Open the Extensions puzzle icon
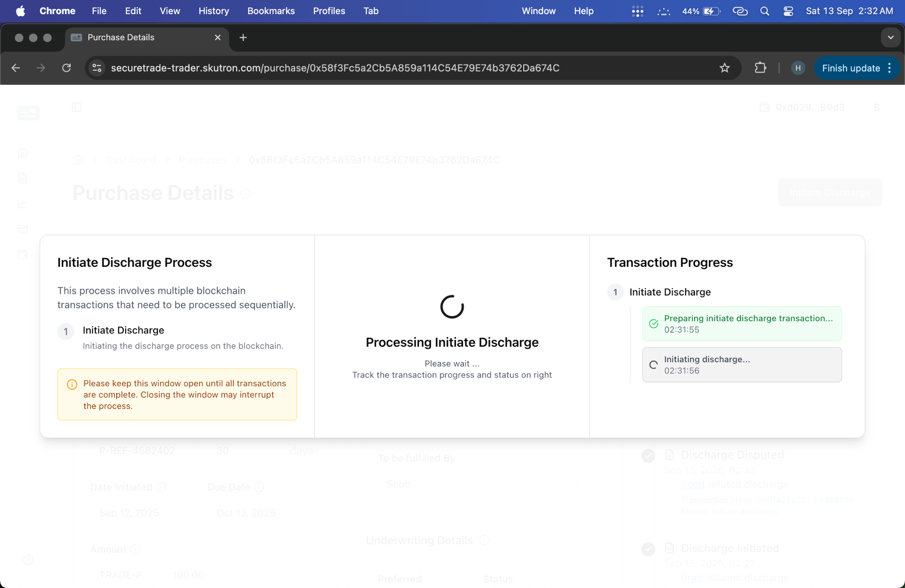The image size is (905, 588). [760, 68]
